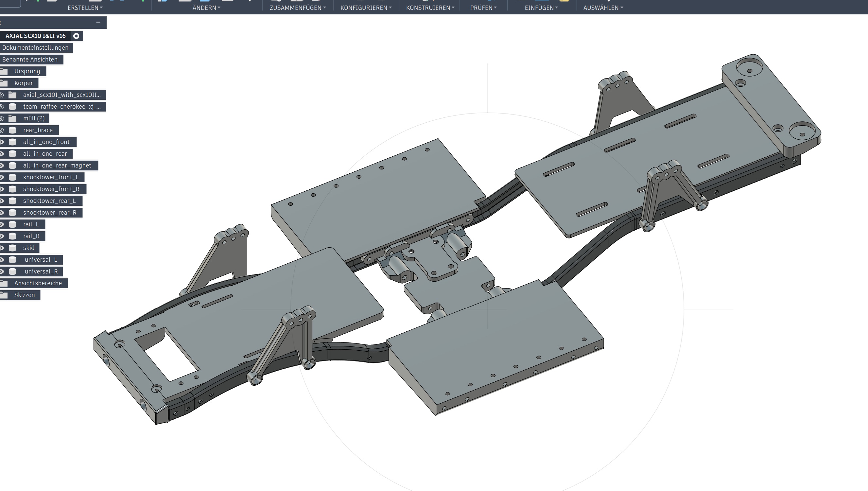Viewport: 868px width, 491px height.
Task: Hide the all_in_one_rear_magnet body
Action: pos(2,166)
